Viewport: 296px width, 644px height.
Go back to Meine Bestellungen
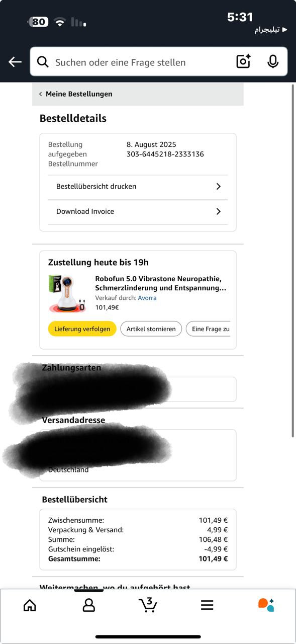click(76, 94)
